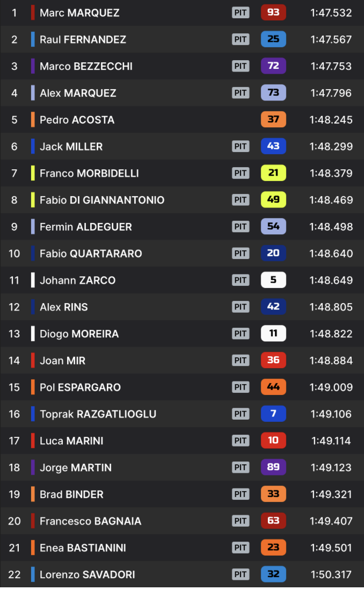
Task: Select Alex MARQUEZ rider name
Action: point(78,93)
